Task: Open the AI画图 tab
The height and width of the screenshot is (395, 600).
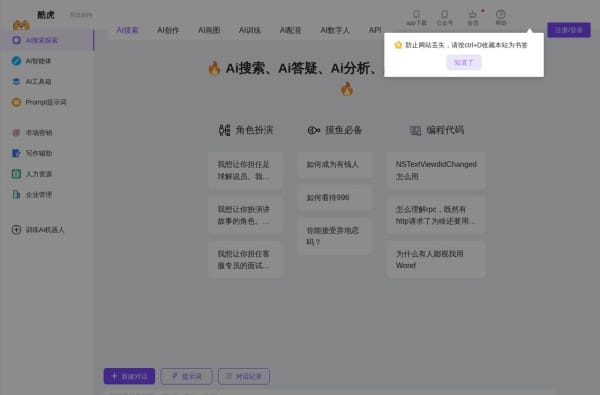Action: pyautogui.click(x=209, y=30)
